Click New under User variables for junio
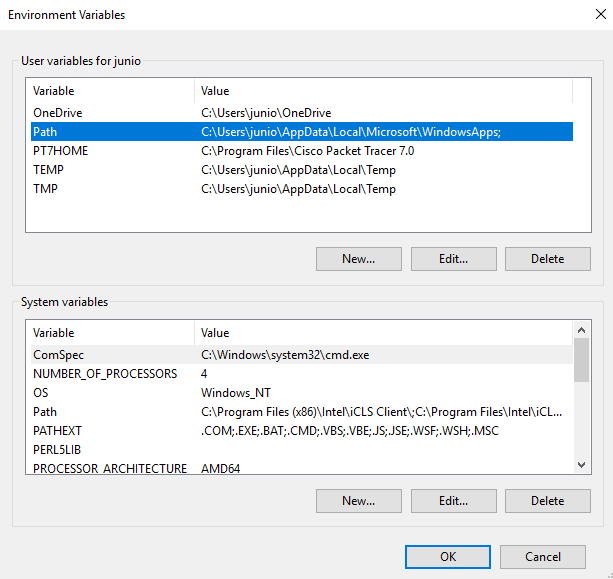This screenshot has height=579, width=613. click(358, 259)
